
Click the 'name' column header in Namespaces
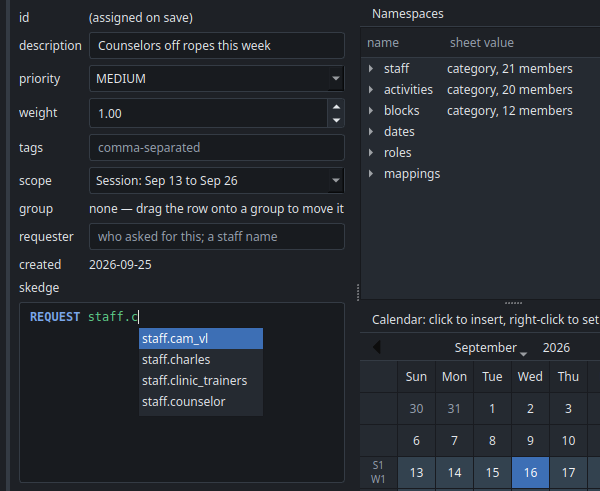click(383, 43)
